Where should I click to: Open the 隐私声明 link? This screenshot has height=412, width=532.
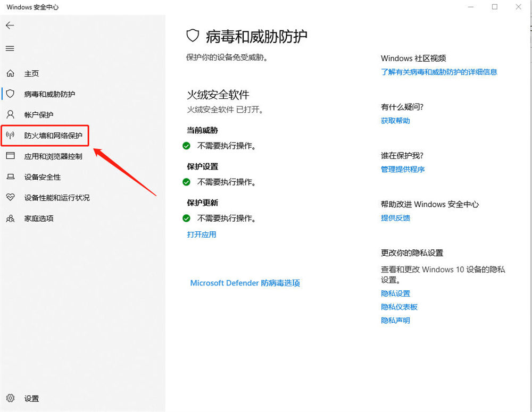[395, 320]
